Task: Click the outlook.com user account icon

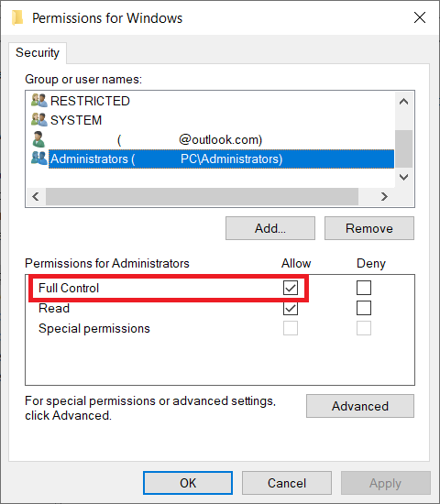Action: (x=38, y=139)
